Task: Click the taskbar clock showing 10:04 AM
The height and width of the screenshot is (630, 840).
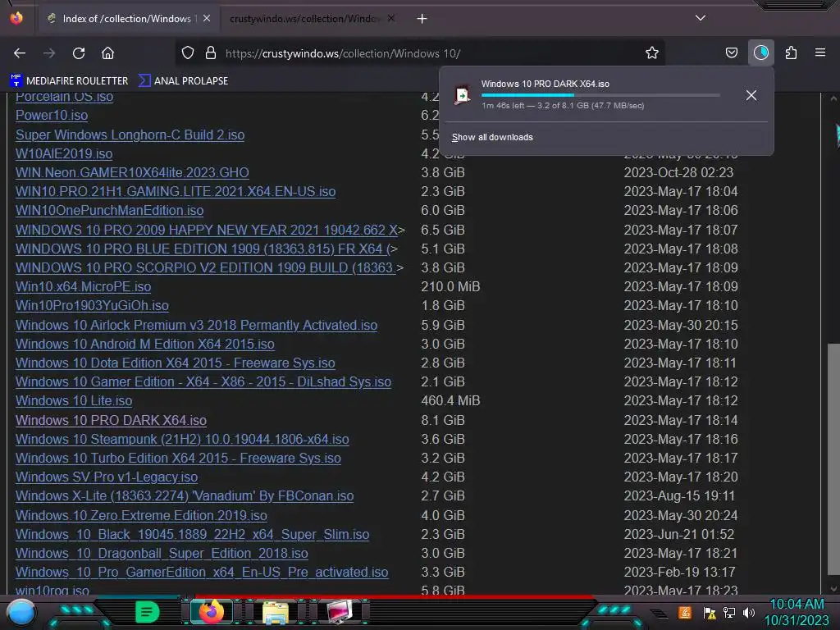Action: (797, 612)
